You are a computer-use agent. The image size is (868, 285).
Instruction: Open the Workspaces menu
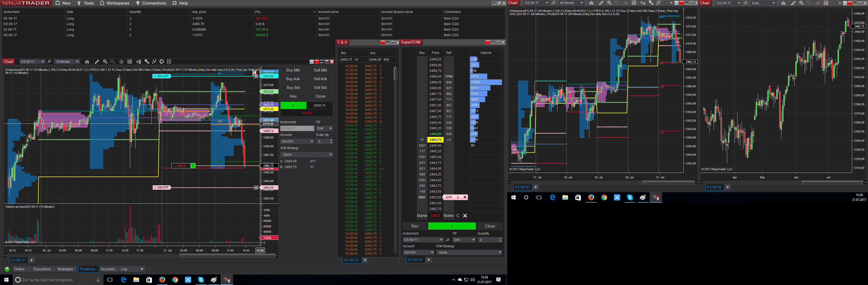tap(115, 3)
